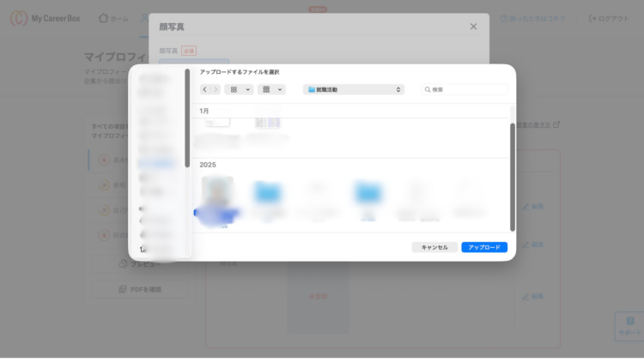Viewport: 644px width, 362px height.
Task: Click the 検索 search field
Action: 465,89
